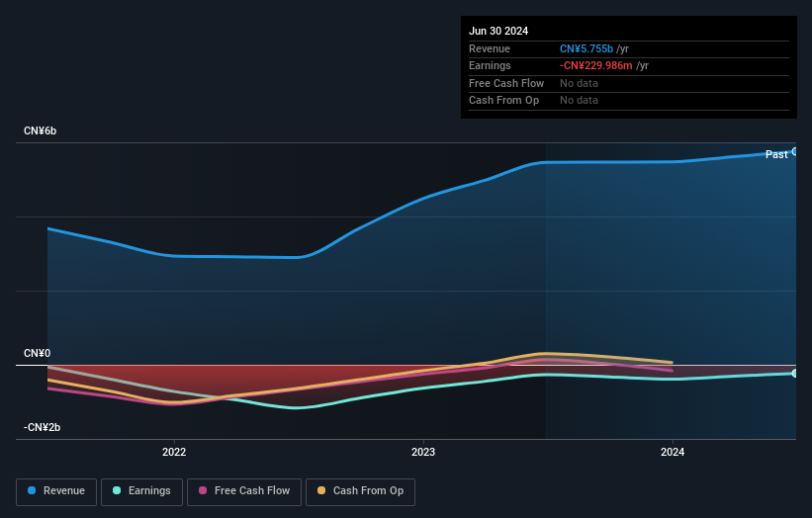812x518 pixels.
Task: Click the Cash From Op row in tooltip
Action: click(629, 101)
